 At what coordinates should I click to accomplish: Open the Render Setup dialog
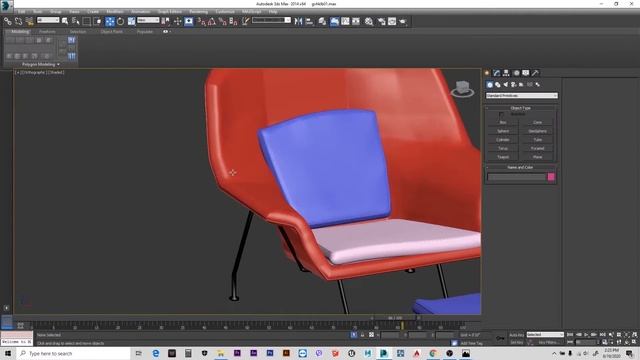(x=382, y=21)
